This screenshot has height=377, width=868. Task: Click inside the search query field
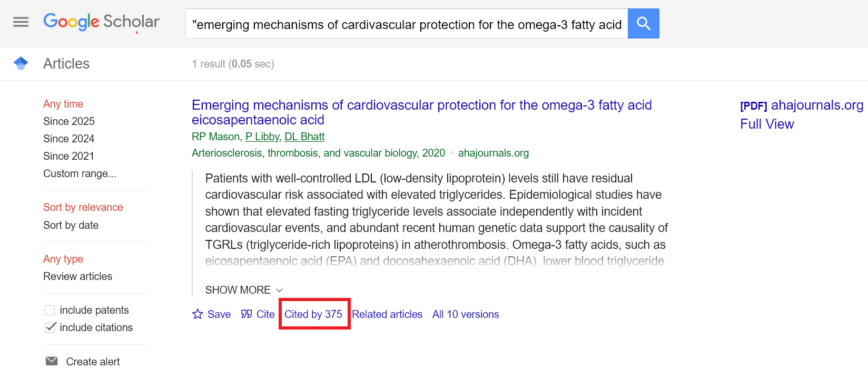coord(406,24)
